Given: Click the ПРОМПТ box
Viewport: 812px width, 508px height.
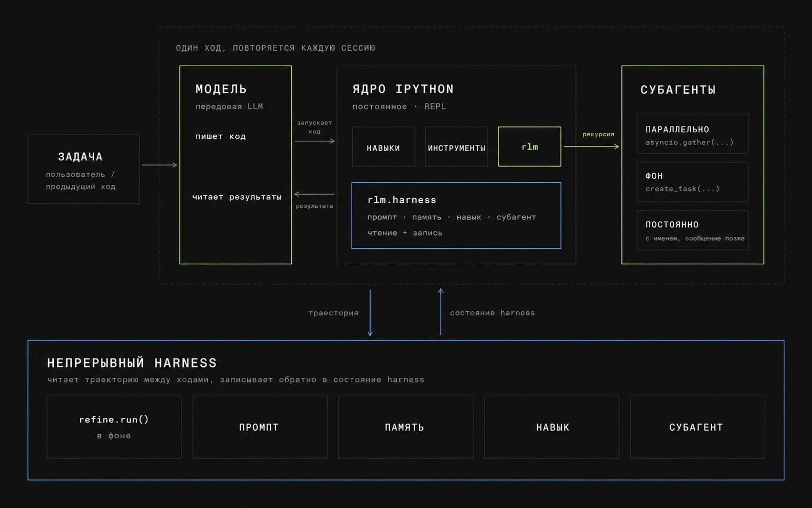Looking at the screenshot, I should click(260, 427).
